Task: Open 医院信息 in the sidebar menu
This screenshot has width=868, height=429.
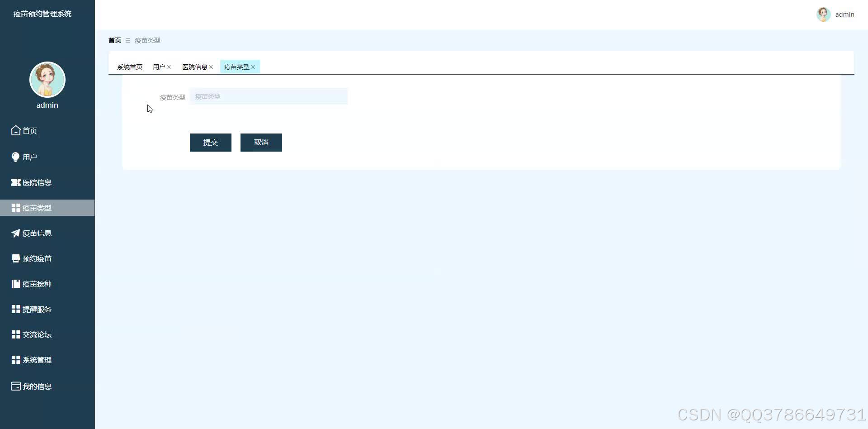Action: coord(47,182)
